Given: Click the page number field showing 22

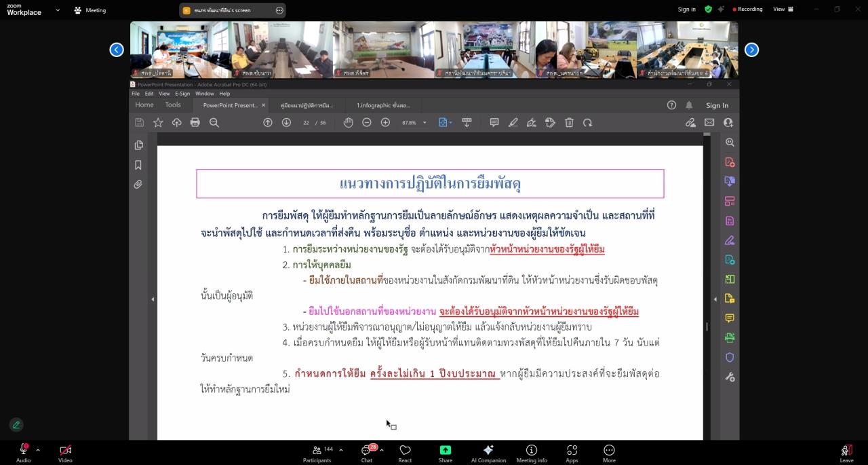Looking at the screenshot, I should (x=307, y=122).
